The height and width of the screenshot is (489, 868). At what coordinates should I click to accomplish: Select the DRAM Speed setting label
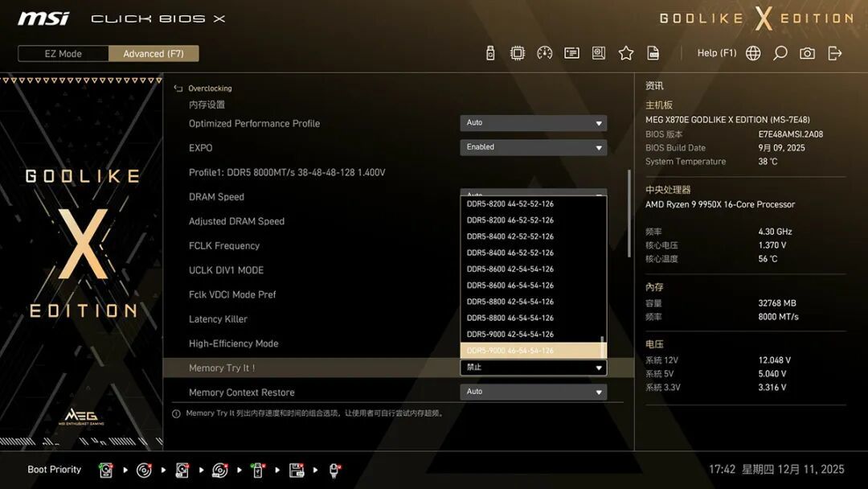coord(216,197)
